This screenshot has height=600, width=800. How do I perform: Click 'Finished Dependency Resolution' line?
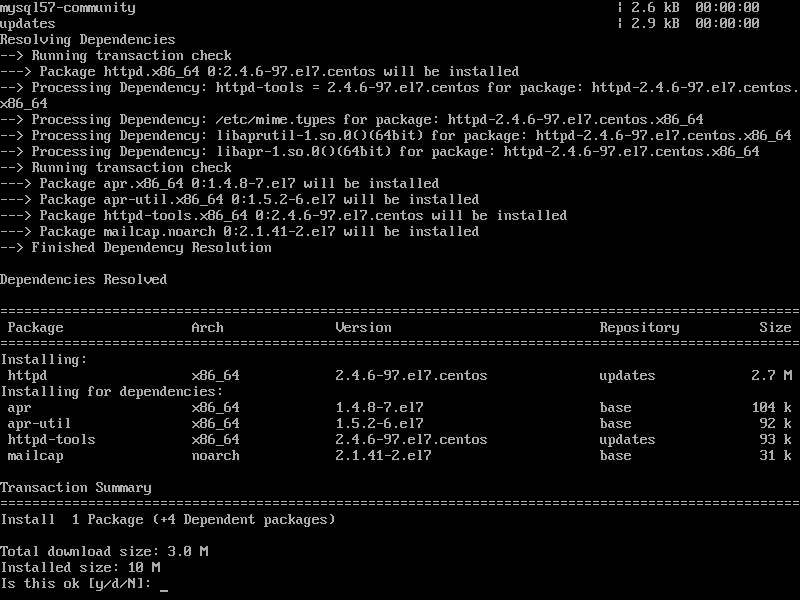coord(136,248)
